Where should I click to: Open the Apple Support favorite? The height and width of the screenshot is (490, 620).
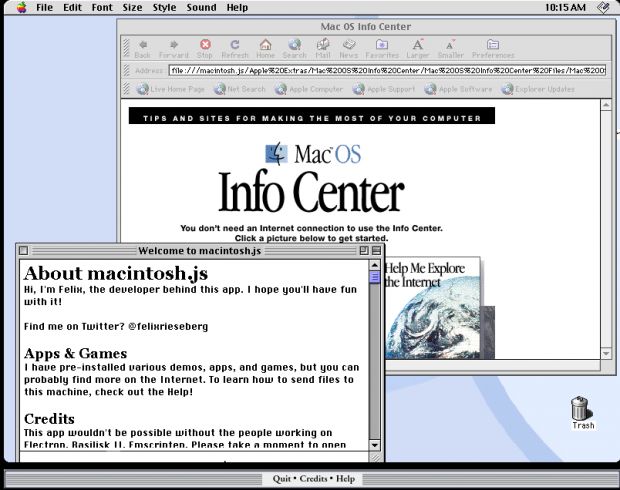click(x=384, y=89)
